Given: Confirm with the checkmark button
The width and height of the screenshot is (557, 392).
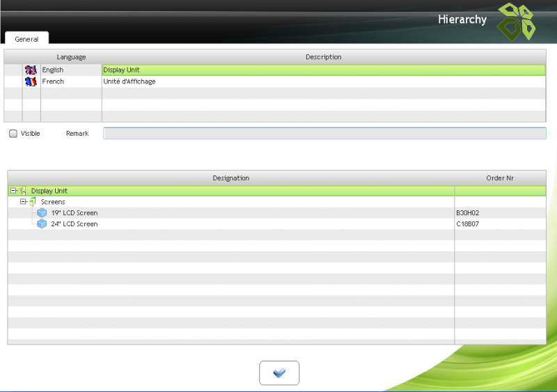Looking at the screenshot, I should click(x=279, y=373).
